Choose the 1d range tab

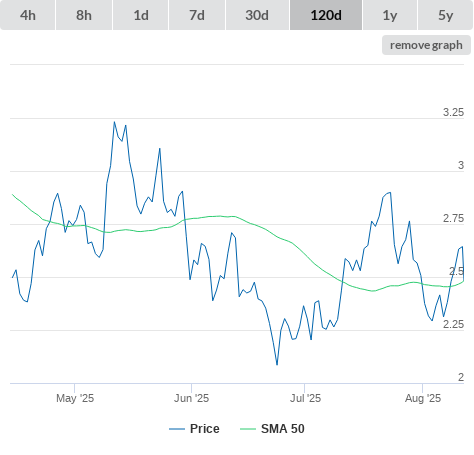tap(141, 15)
